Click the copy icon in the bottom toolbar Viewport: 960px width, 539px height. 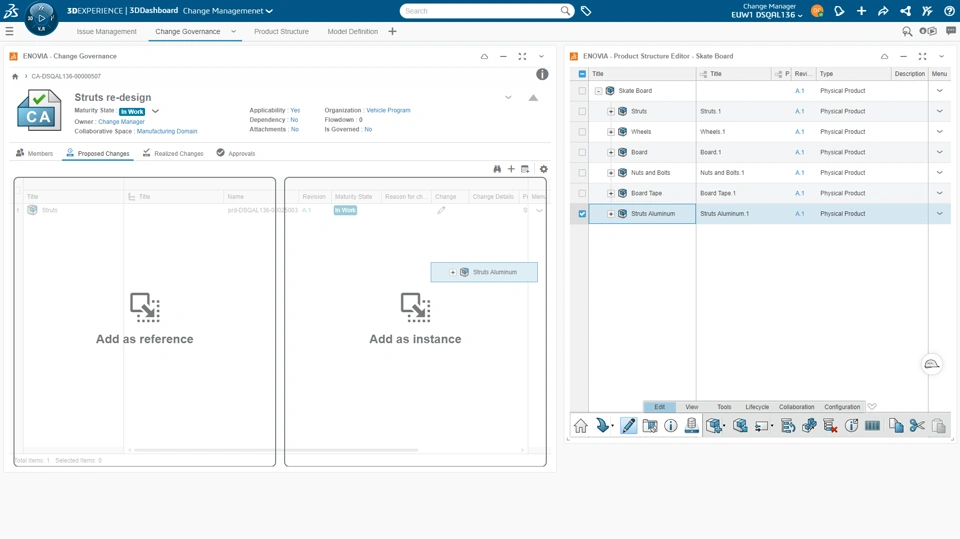pyautogui.click(x=896, y=426)
